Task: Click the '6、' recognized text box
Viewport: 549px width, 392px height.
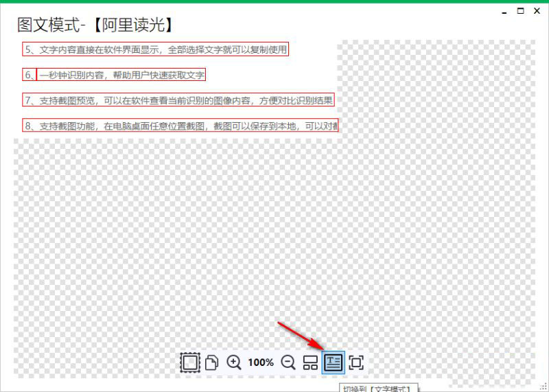Action: click(30, 75)
